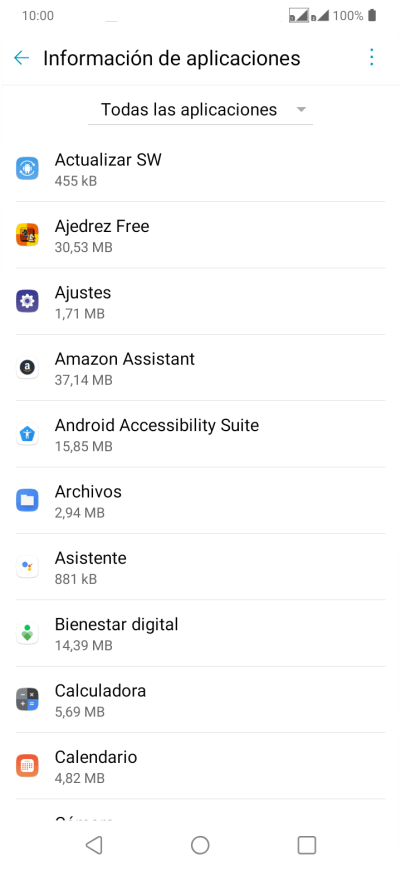Tap the Amazon Assistant icon
Image resolution: width=401 pixels, height=870 pixels.
tap(27, 367)
